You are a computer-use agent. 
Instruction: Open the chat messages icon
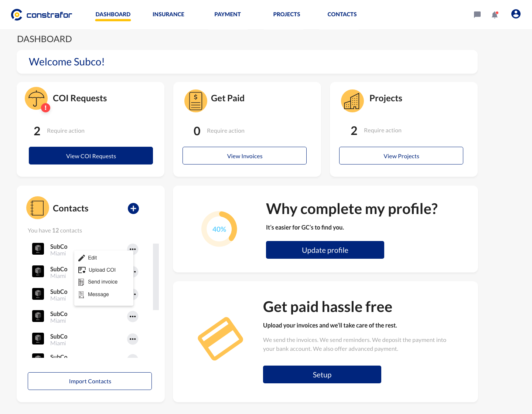(477, 14)
